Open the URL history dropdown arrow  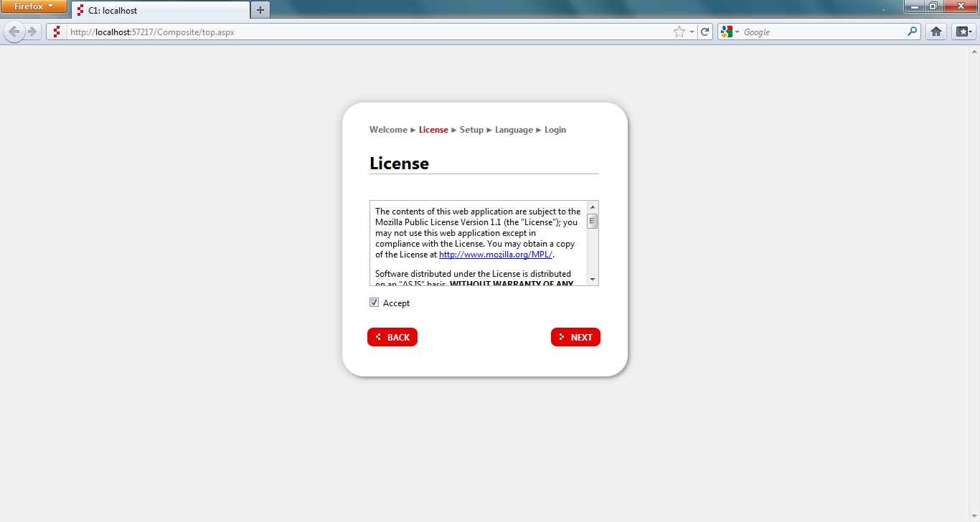pos(692,32)
